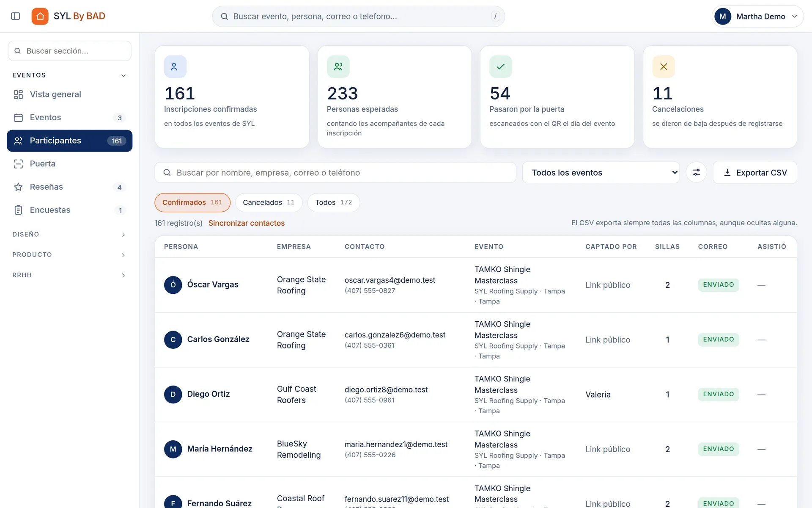Viewport: 812px width, 508px height.
Task: Click the participant name search field
Action: click(335, 172)
